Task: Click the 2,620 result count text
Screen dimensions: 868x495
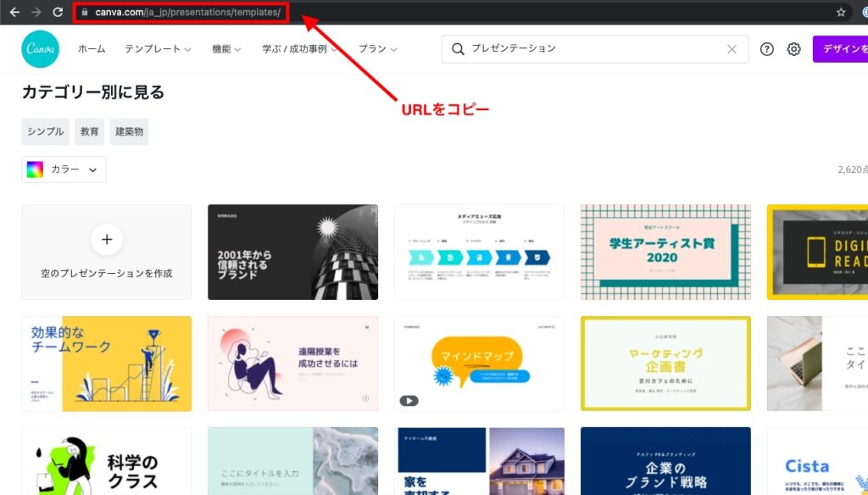Action: click(x=853, y=170)
